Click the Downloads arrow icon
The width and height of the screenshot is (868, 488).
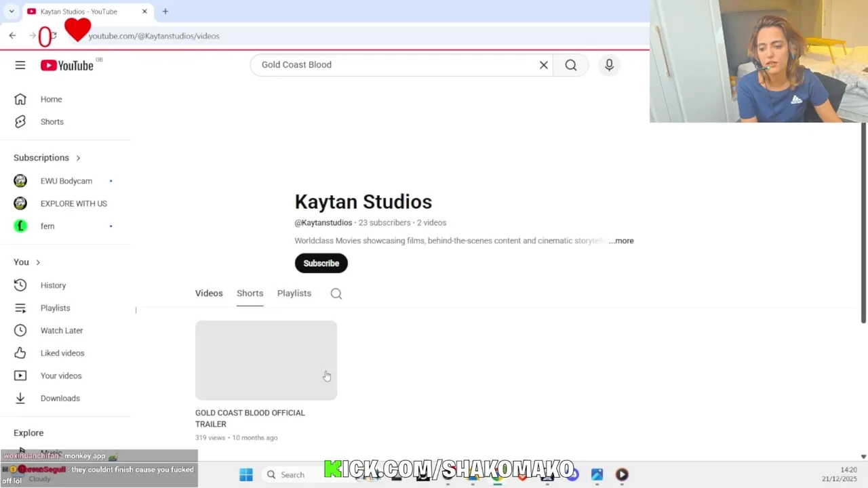20,399
